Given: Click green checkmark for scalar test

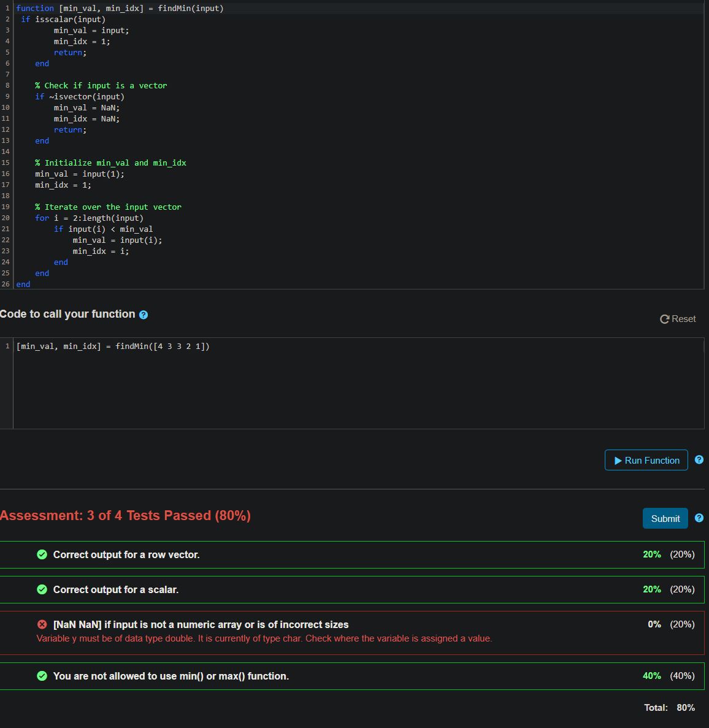Looking at the screenshot, I should coord(42,589).
